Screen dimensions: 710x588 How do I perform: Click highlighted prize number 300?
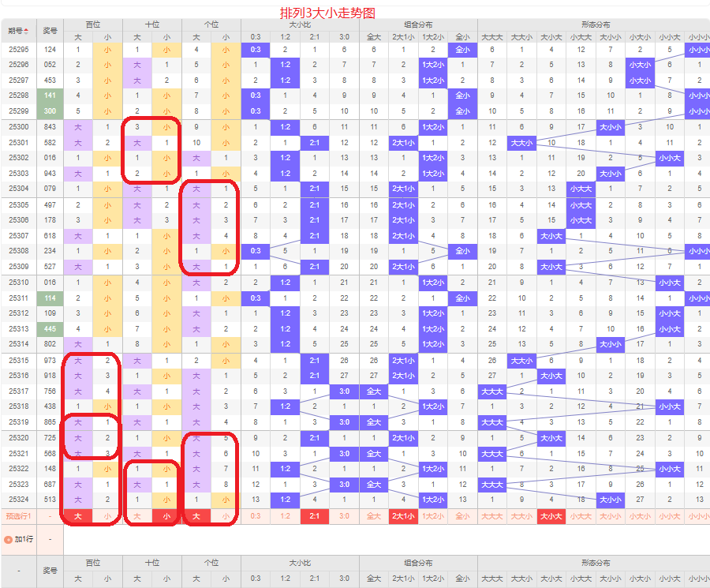coord(50,111)
